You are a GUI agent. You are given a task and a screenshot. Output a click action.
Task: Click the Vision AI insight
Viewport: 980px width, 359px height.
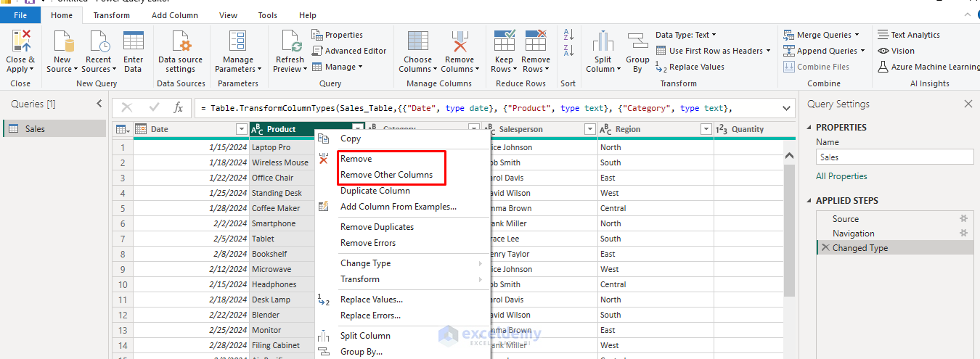coord(896,51)
